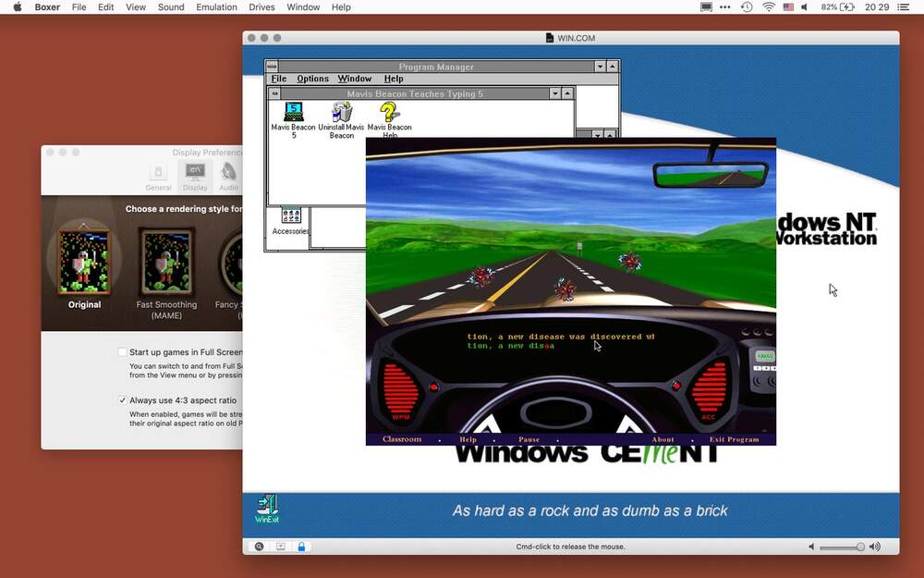
Task: Open the Program Manager control-menu box
Action: [272, 67]
